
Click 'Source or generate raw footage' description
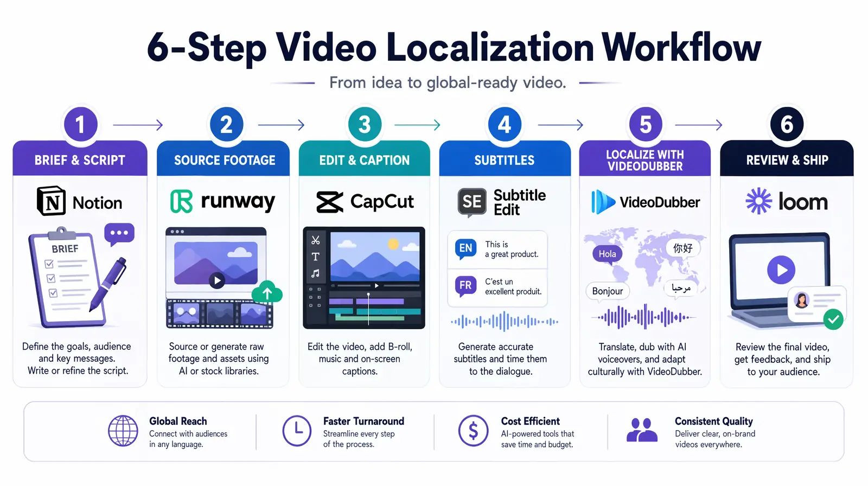pos(219,359)
